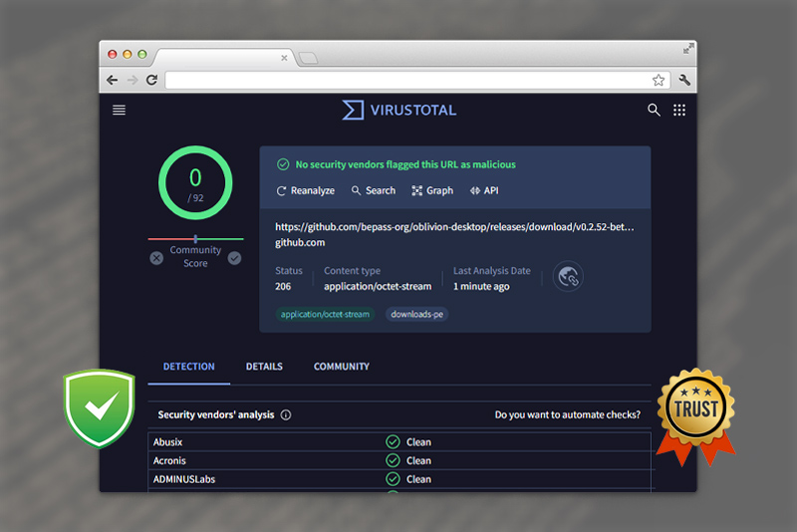Click the gold TRUST badge
The height and width of the screenshot is (532, 797).
pyautogui.click(x=695, y=415)
